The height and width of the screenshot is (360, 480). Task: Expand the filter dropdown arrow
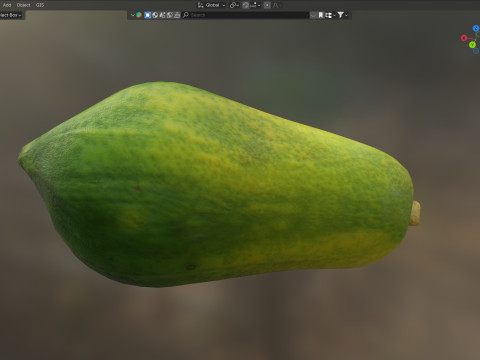[x=346, y=15]
